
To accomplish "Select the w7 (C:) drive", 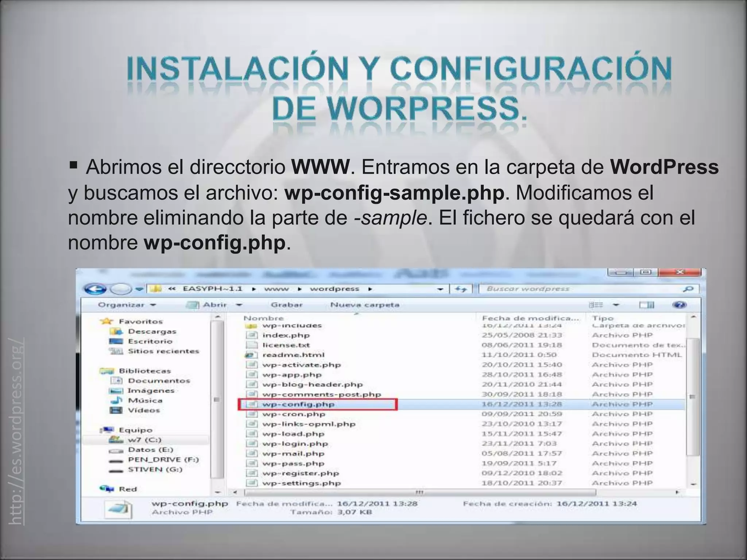I will click(144, 440).
